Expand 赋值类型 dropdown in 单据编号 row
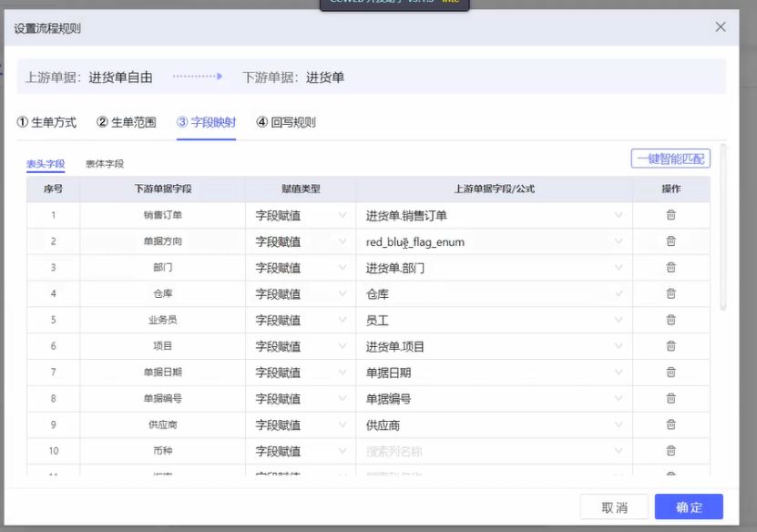Viewport: 757px width, 532px height. coord(300,399)
